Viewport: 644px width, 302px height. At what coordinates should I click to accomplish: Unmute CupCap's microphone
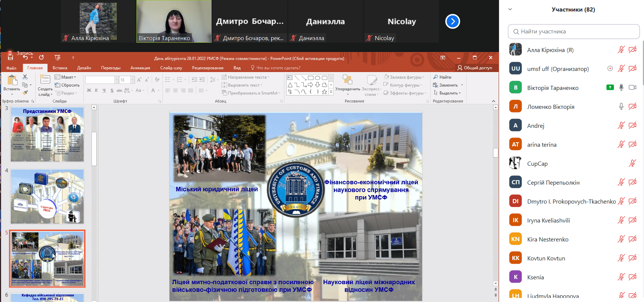(632, 163)
